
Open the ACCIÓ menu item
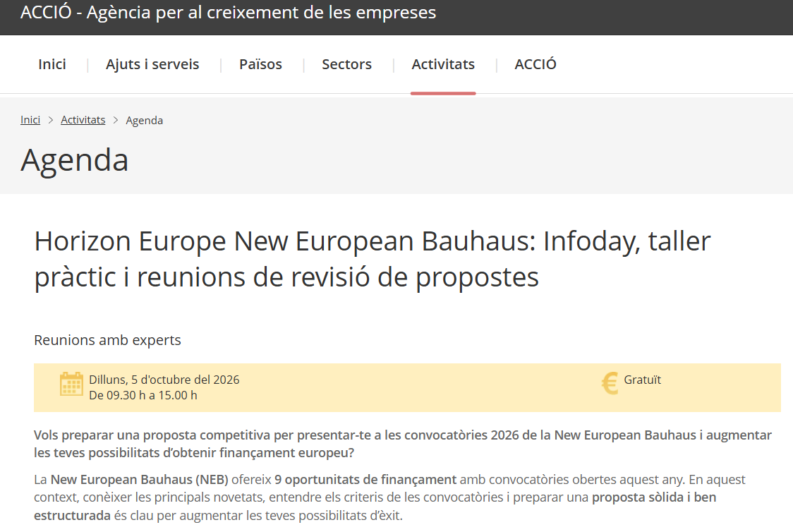[535, 64]
